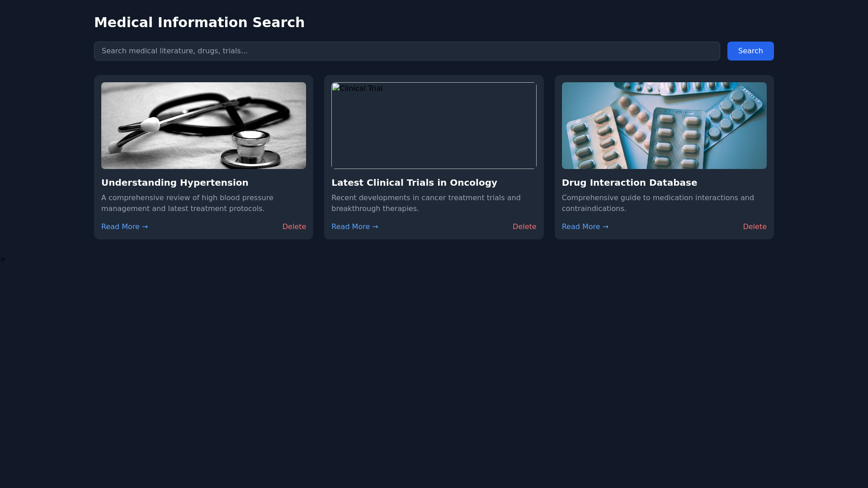
Task: Select the Latest Clinical Trials in Oncology title
Action: (414, 183)
